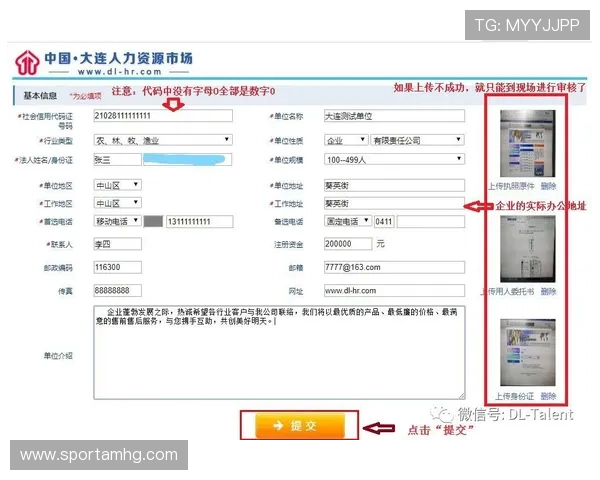This screenshot has width=600, height=480.
Task: Click the 邮箱 field 7777@163.com
Action: (394, 267)
